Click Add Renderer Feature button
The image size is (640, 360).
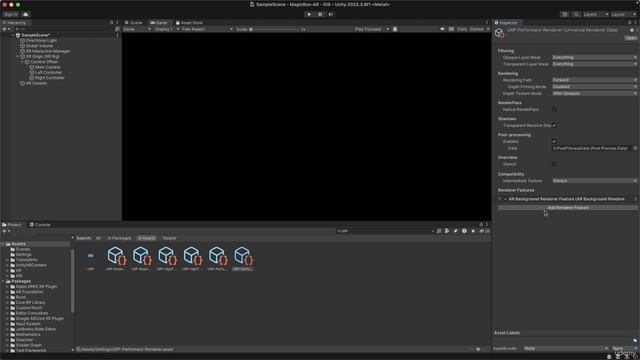(x=568, y=208)
